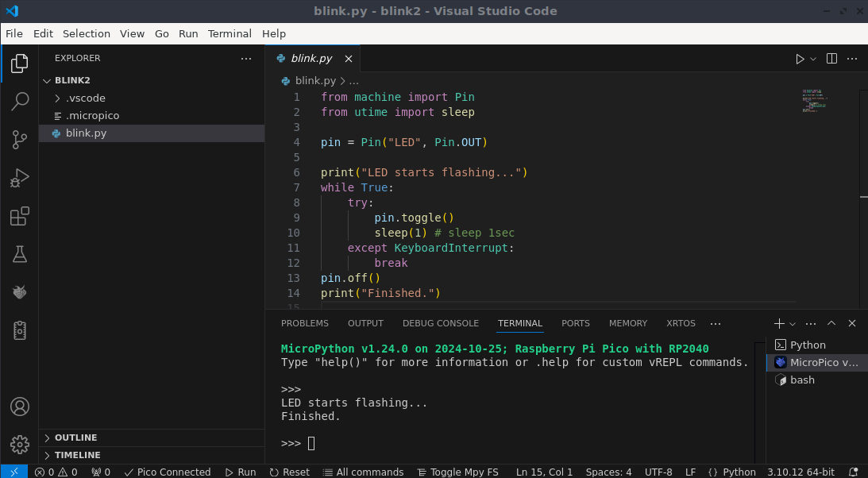Change the UTF-8 file encoding
The width and height of the screenshot is (868, 478).
(x=659, y=472)
